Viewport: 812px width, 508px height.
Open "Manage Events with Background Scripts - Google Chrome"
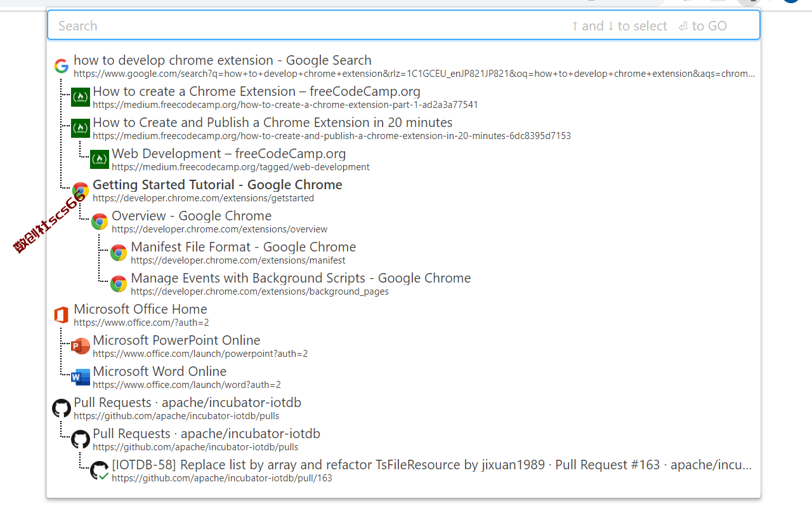(301, 278)
